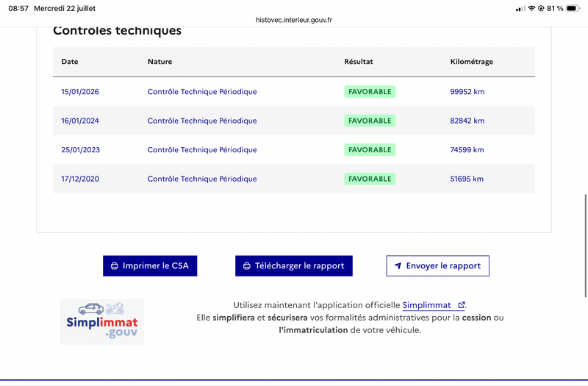
Task: Click mileage value 82842 km
Action: [467, 121]
